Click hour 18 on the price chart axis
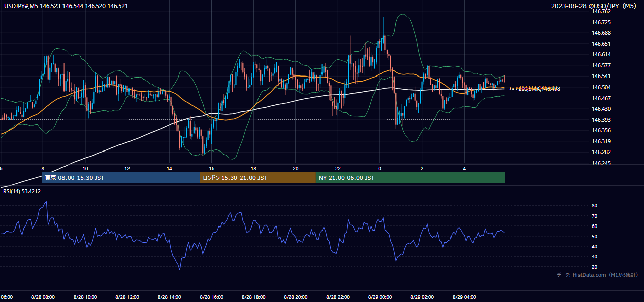 click(x=253, y=168)
